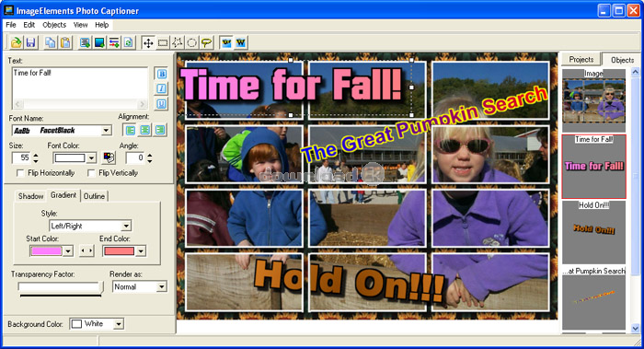This screenshot has width=644, height=349.
Task: Expand the gradient Style Left/Right dropdown
Action: point(126,226)
